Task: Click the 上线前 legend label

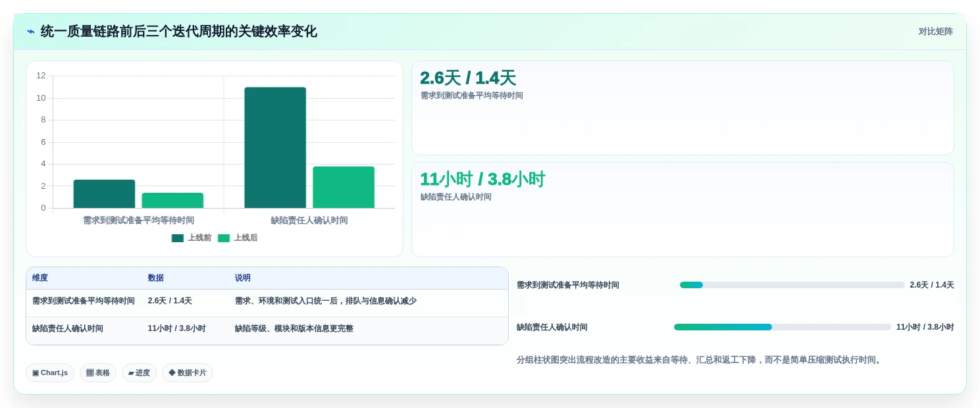Action: point(199,238)
